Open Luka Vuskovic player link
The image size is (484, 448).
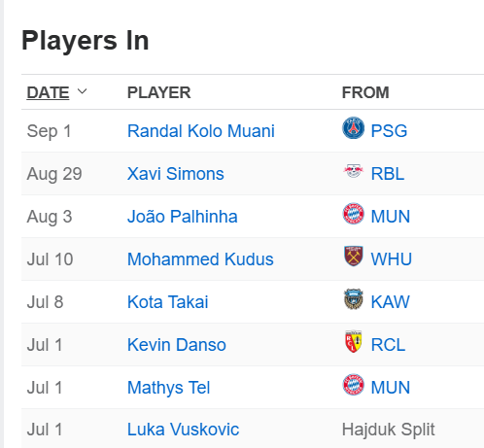pos(183,430)
